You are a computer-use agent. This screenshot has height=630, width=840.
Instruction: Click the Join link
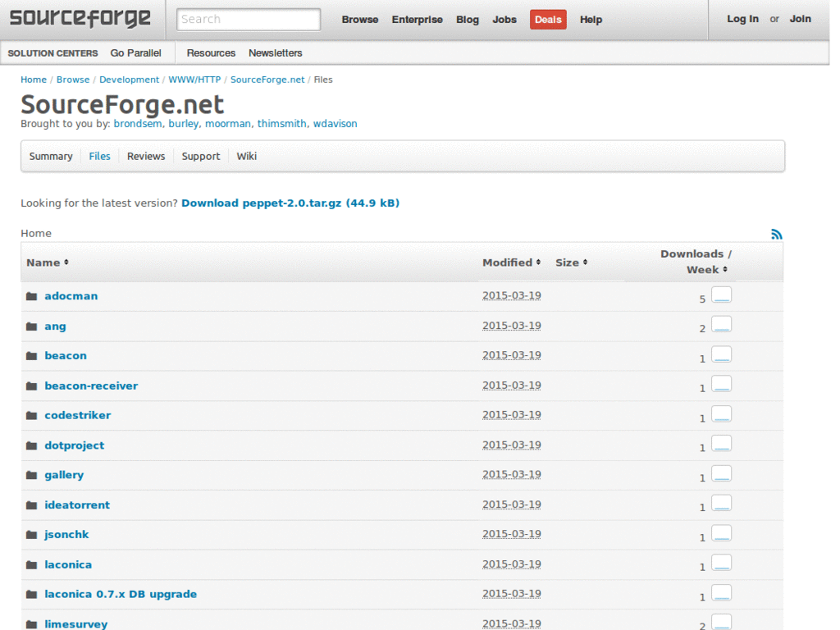801,19
